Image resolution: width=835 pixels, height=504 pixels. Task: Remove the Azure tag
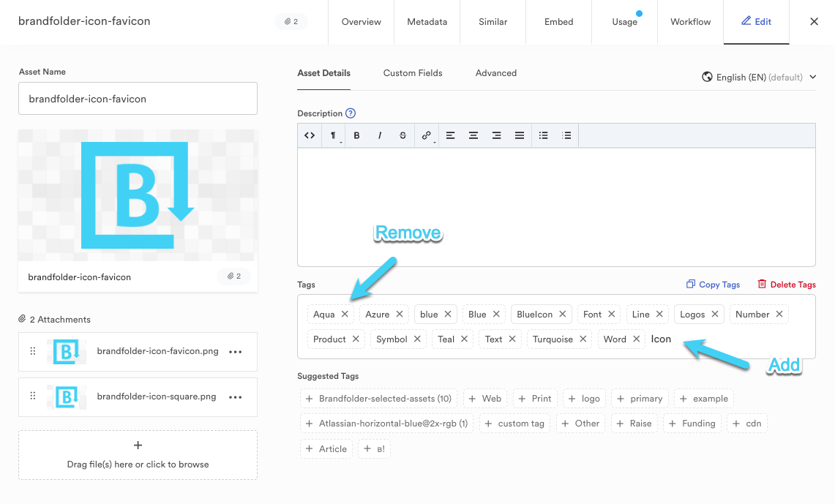(x=400, y=314)
